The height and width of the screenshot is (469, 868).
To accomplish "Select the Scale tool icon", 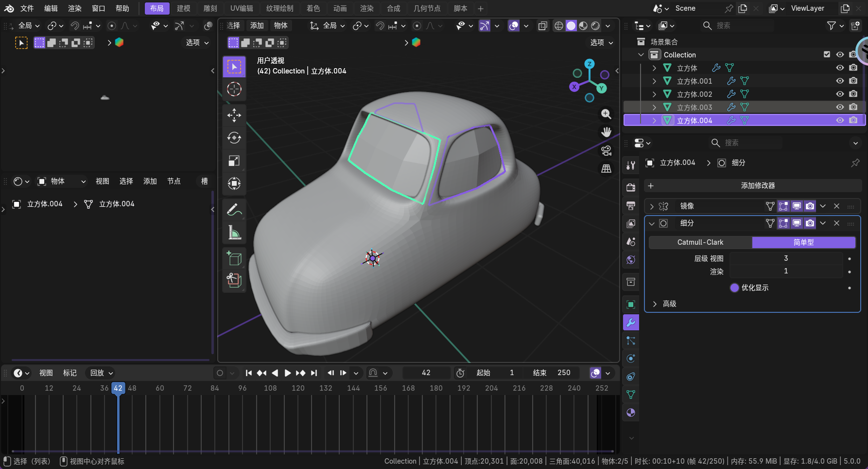I will [x=234, y=161].
